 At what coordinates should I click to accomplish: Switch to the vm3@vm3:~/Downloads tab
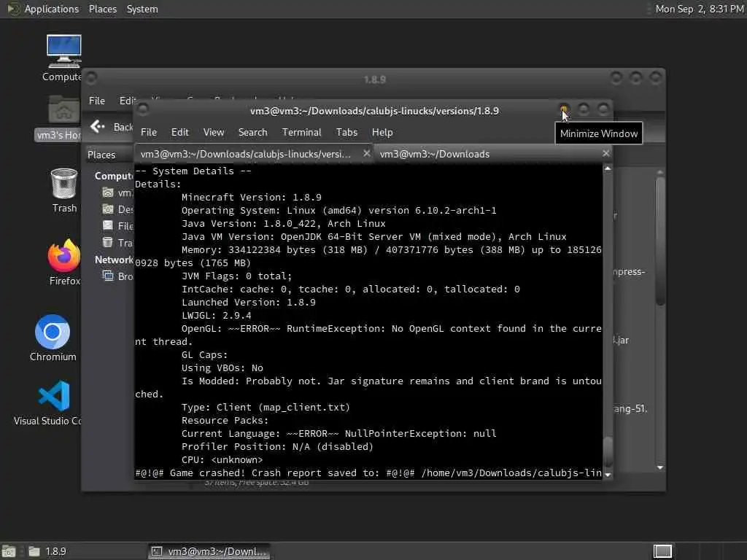(x=492, y=154)
